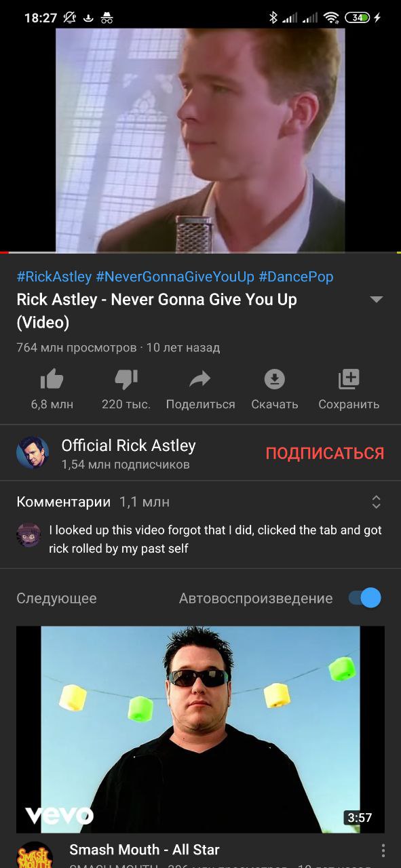The width and height of the screenshot is (401, 868).
Task: Expand video description with title arrow
Action: coord(377,300)
